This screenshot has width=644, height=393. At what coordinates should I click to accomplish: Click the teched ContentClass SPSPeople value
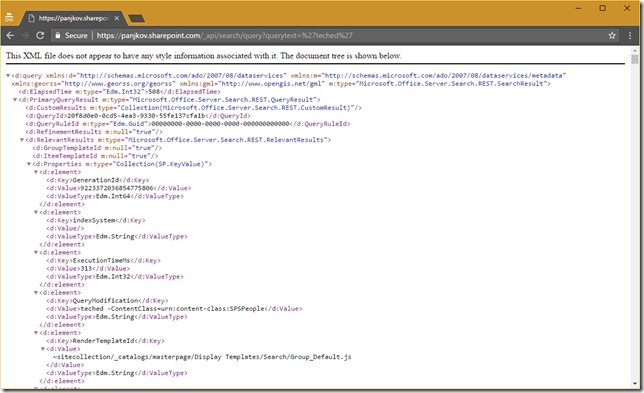172,309
